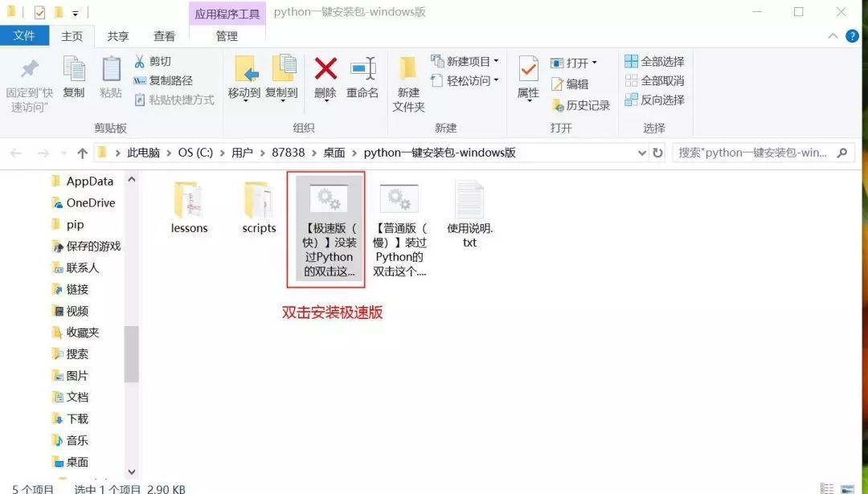This screenshot has width=868, height=494.
Task: Click History (历史记录) in ribbon
Action: tap(581, 105)
